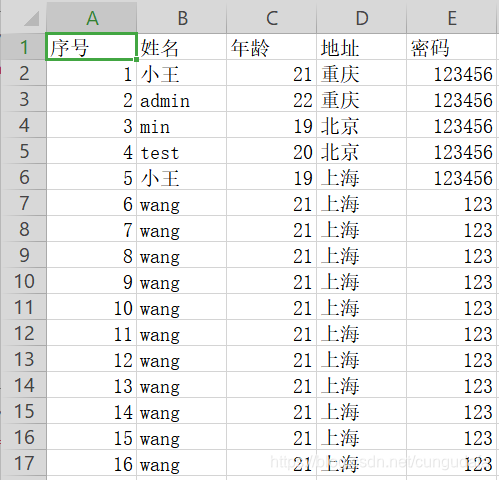This screenshot has width=499, height=480.
Task: Click the wang cell in row 17
Action: click(182, 463)
